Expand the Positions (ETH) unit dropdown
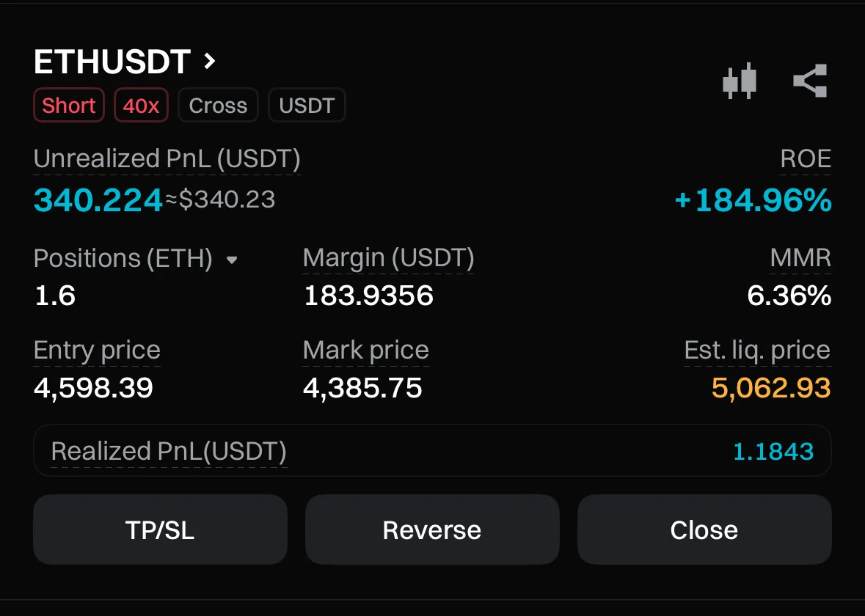Viewport: 865px width, 616px height. pos(232,260)
